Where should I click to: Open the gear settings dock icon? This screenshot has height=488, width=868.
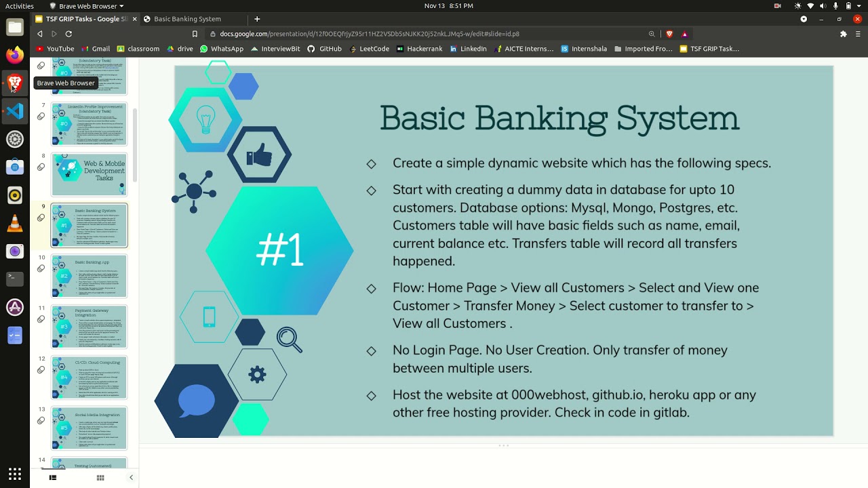pyautogui.click(x=15, y=140)
